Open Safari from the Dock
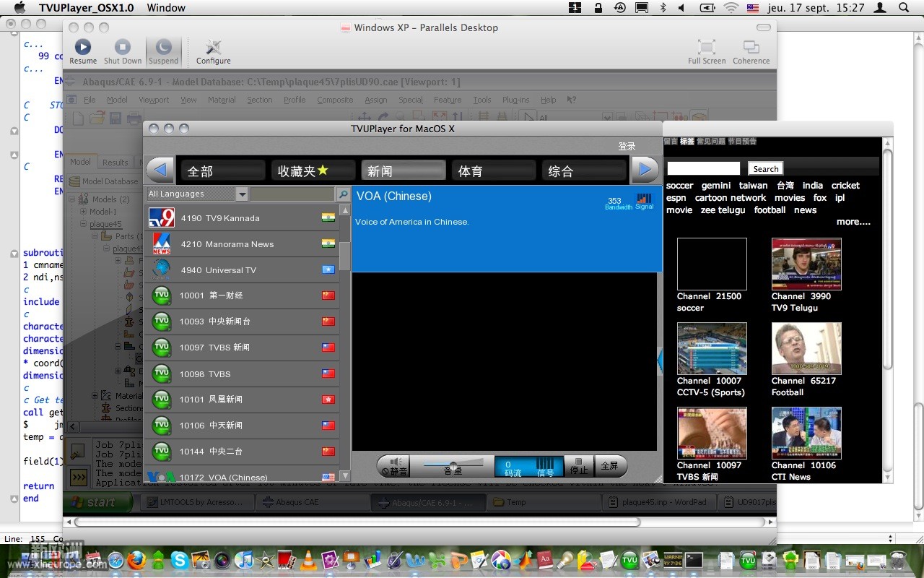The width and height of the screenshot is (924, 578). click(115, 560)
